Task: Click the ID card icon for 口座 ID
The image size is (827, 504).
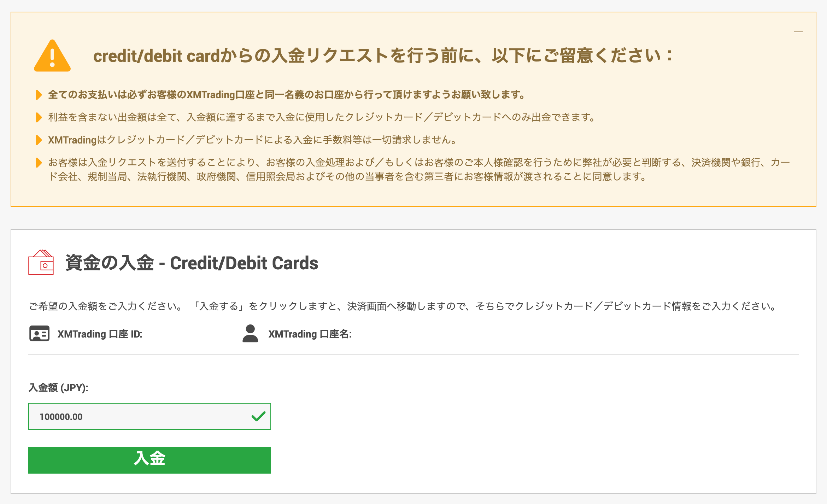Action: point(39,334)
